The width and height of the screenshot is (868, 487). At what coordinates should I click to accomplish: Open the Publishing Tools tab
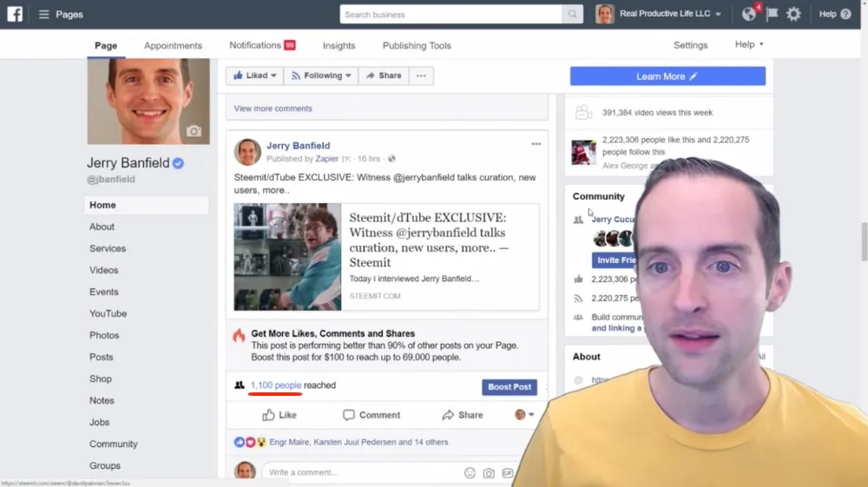[x=417, y=45]
